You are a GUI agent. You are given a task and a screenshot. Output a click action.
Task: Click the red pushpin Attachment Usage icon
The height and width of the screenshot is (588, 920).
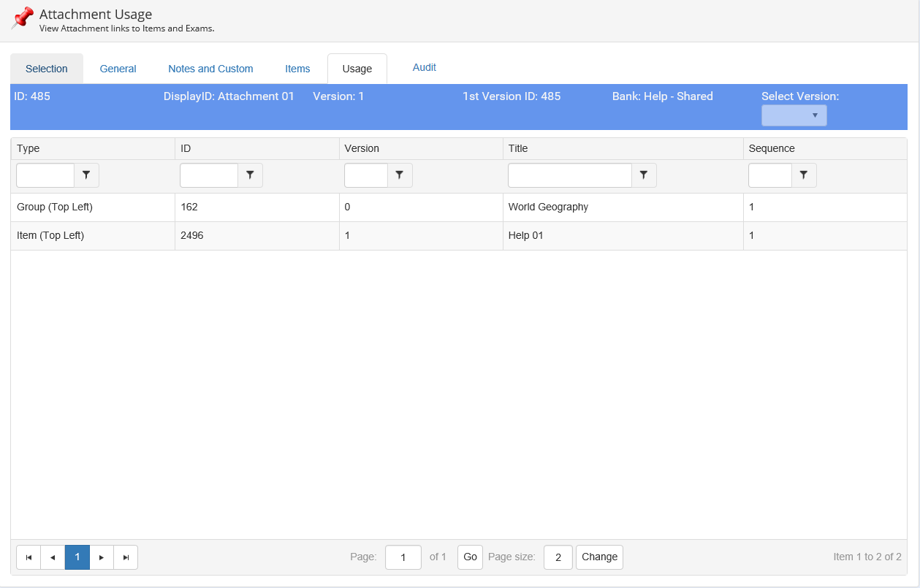click(23, 18)
